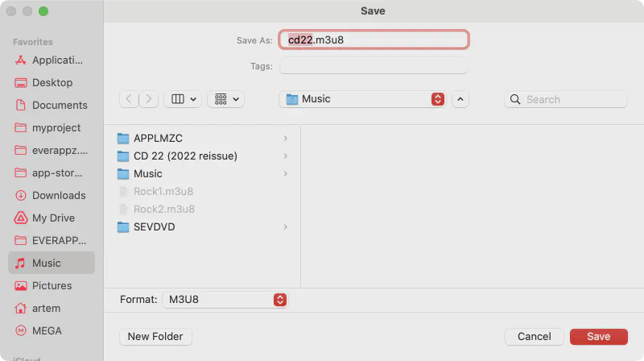
Task: Open Documents from the sidebar
Action: pyautogui.click(x=59, y=105)
